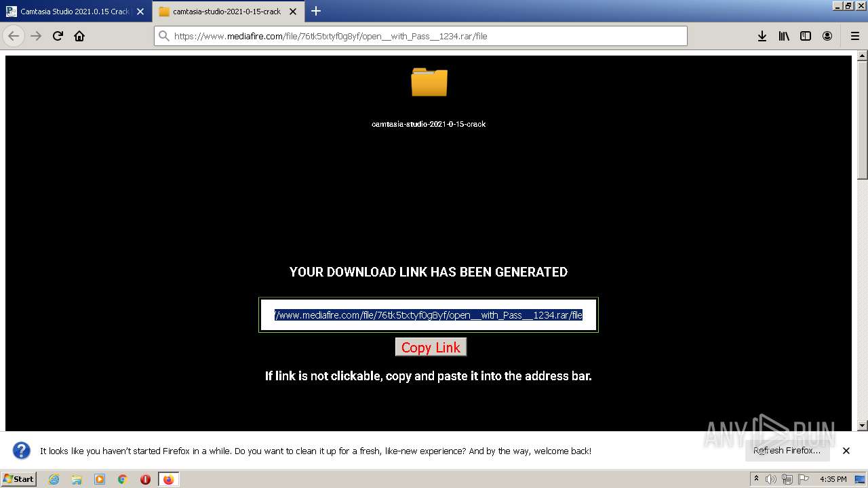Click YOUR DOWNLOAD LINK HAS BEEN GENERATED heading
The width and height of the screenshot is (868, 488).
pos(429,272)
